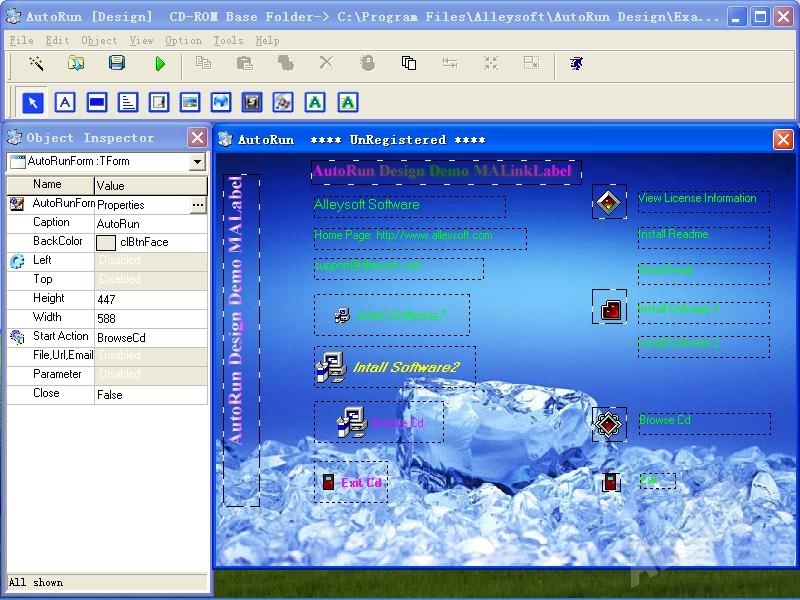
Task: Click the blue floppy disk Save icon
Action: pos(117,64)
